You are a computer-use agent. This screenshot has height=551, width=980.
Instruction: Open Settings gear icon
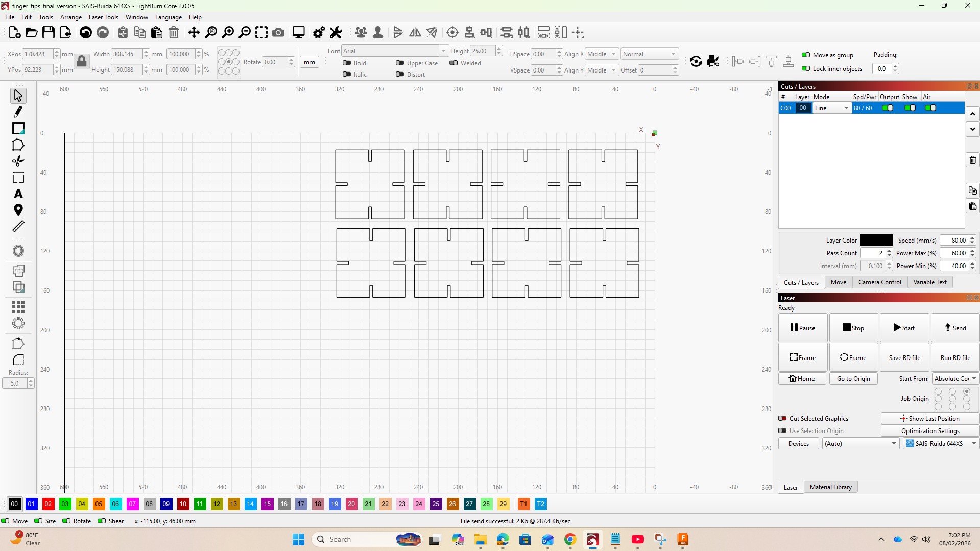[x=319, y=33]
